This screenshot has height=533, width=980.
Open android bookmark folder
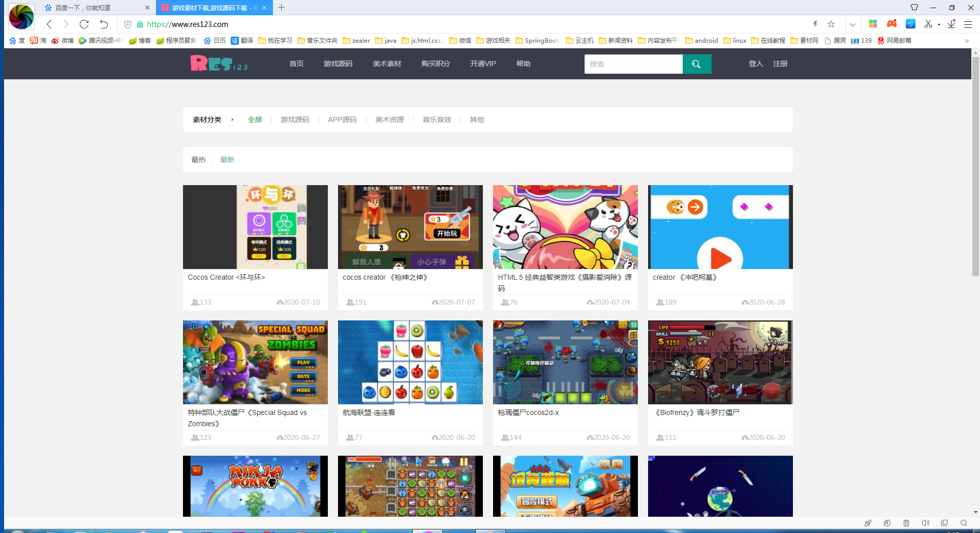pyautogui.click(x=701, y=41)
